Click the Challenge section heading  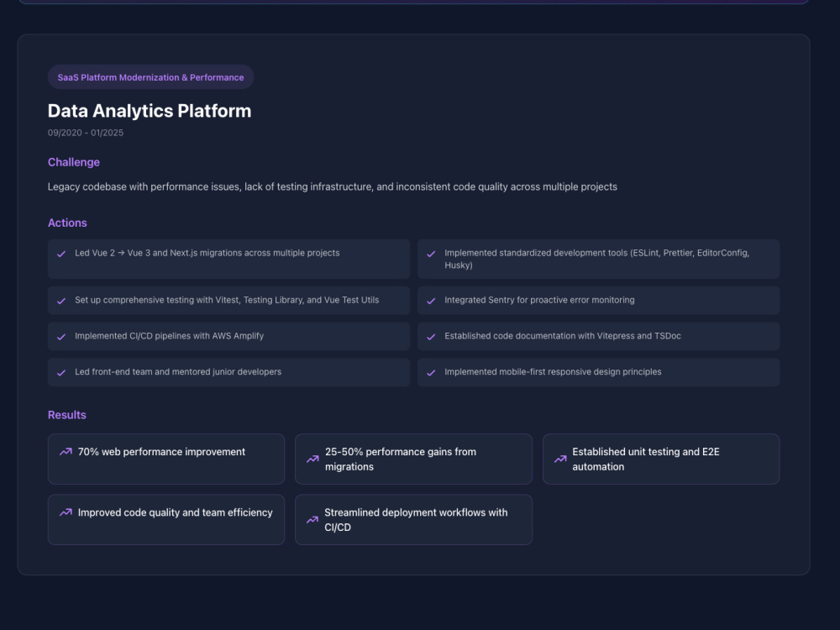(74, 162)
